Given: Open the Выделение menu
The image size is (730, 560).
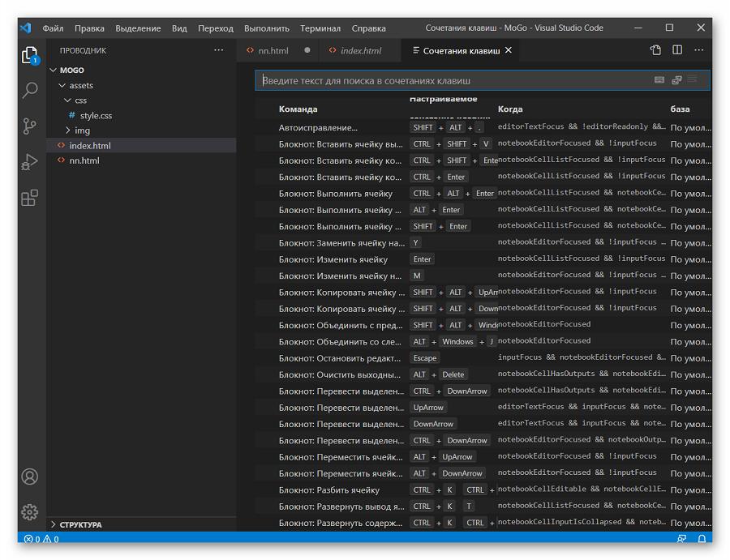Looking at the screenshot, I should click(138, 28).
